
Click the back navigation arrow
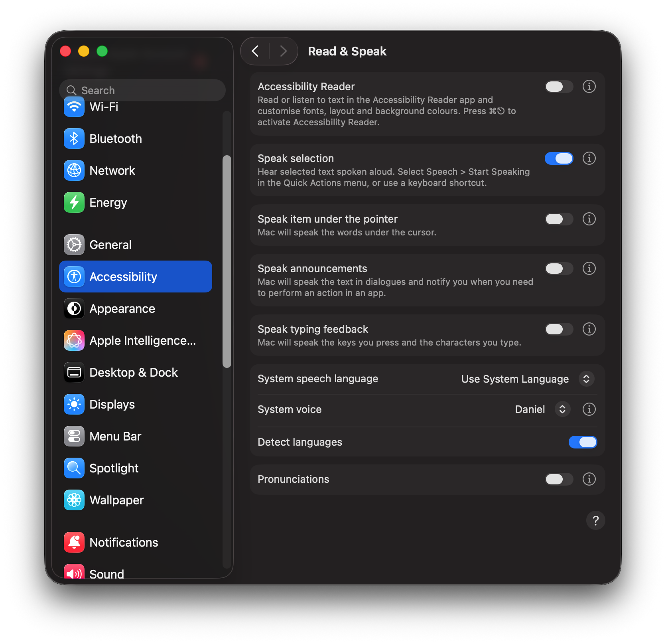coord(255,51)
